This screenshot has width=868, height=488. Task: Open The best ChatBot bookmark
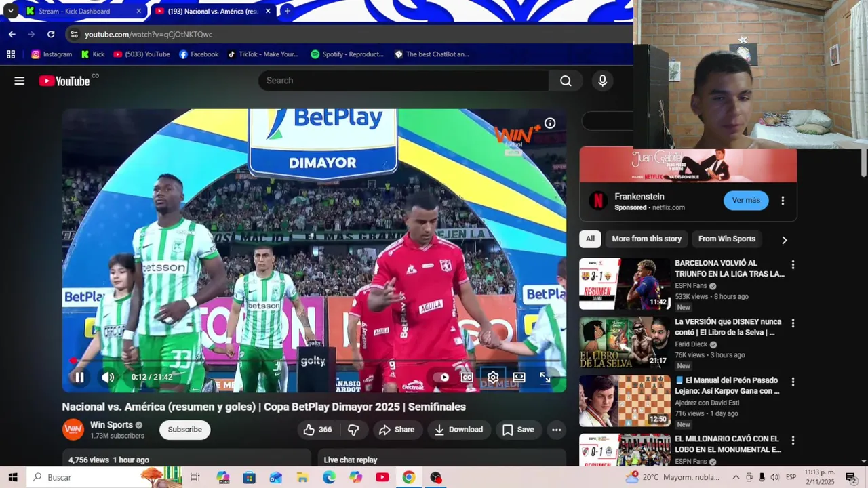(x=432, y=54)
